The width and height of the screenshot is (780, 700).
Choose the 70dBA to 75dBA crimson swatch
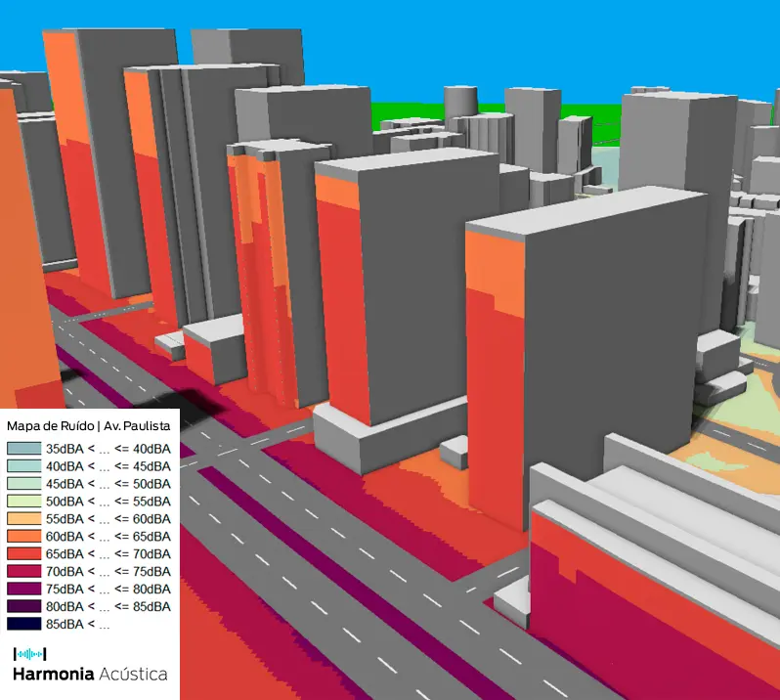click(23, 571)
